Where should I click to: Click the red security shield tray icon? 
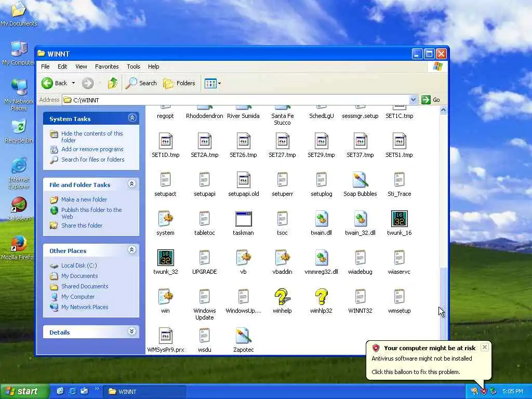tap(484, 392)
